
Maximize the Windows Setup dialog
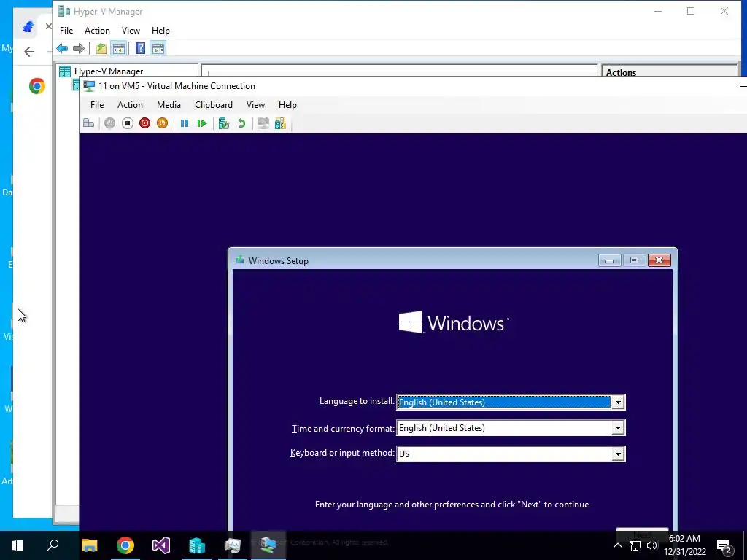pyautogui.click(x=634, y=260)
